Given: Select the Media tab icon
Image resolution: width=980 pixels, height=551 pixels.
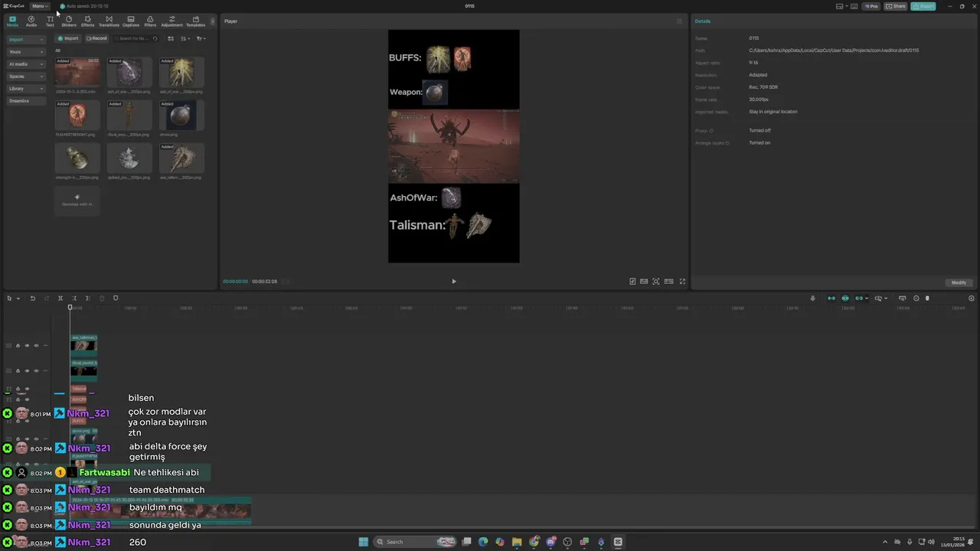Looking at the screenshot, I should tap(12, 21).
